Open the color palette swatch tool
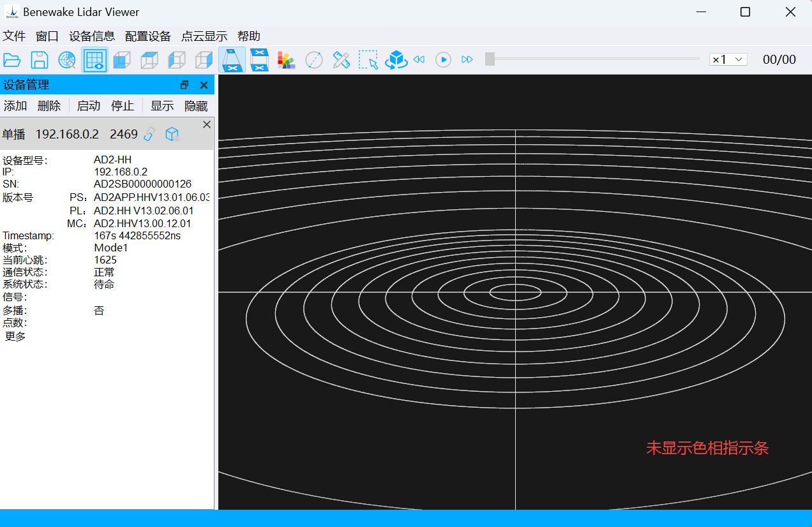The image size is (812, 527). [x=287, y=60]
